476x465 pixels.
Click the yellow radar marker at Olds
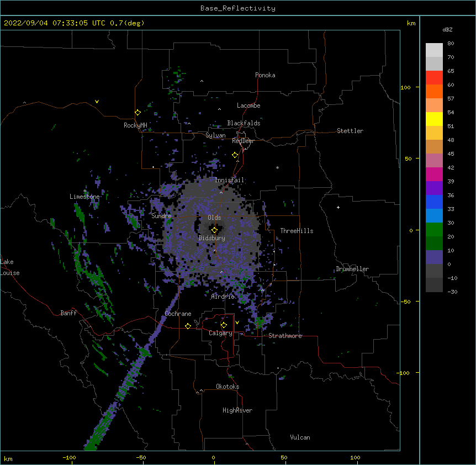tap(214, 230)
